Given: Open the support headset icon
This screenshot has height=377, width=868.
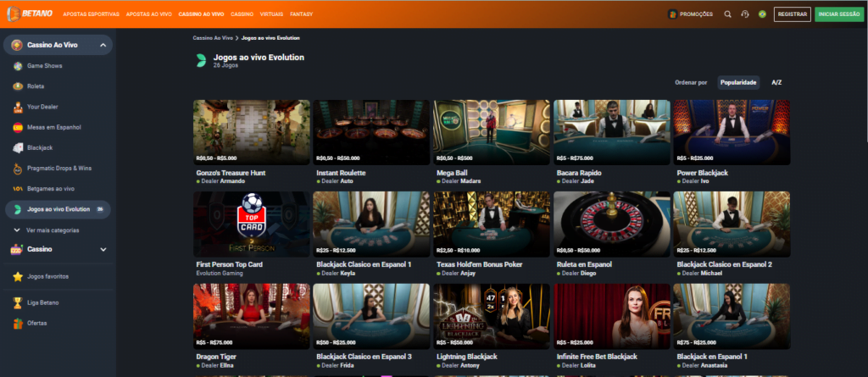Looking at the screenshot, I should pos(744,14).
